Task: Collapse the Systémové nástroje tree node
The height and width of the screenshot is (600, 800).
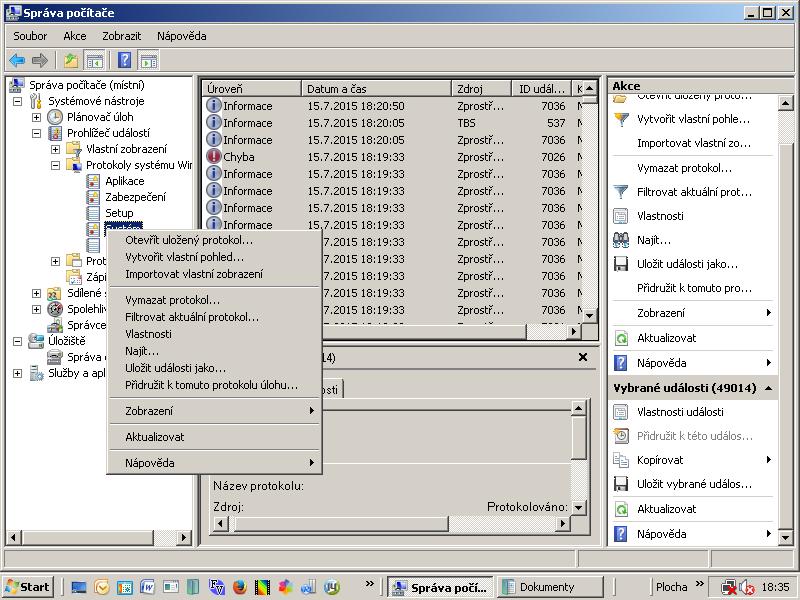Action: (18, 101)
